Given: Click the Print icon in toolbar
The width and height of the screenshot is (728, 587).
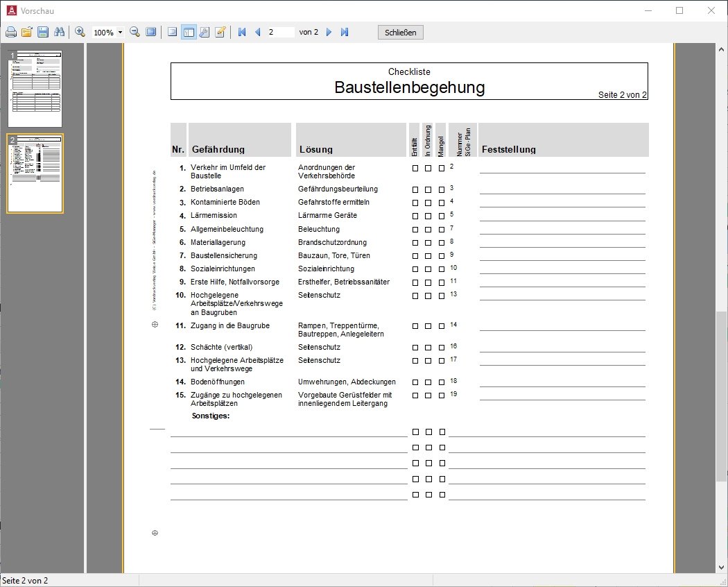Looking at the screenshot, I should pos(11,32).
